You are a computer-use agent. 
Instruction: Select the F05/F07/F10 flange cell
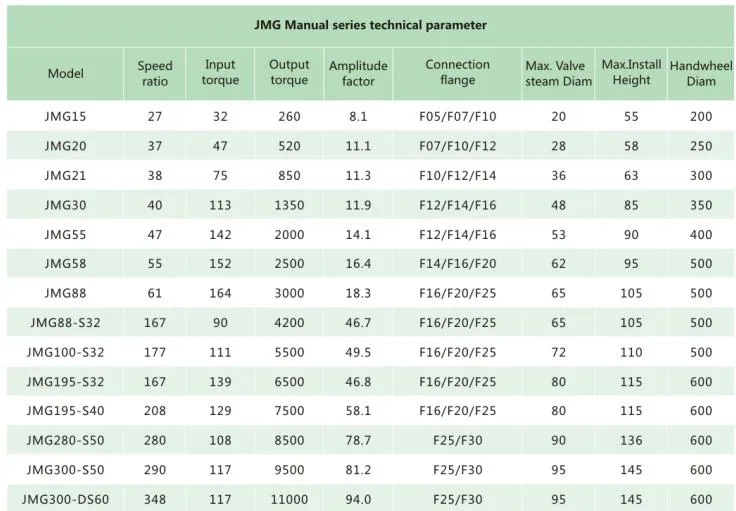pos(457,117)
